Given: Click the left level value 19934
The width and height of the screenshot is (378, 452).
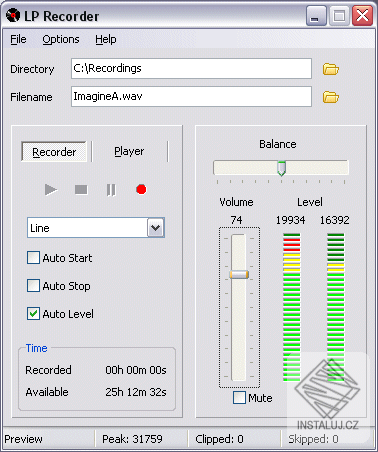Looking at the screenshot, I should point(290,220).
